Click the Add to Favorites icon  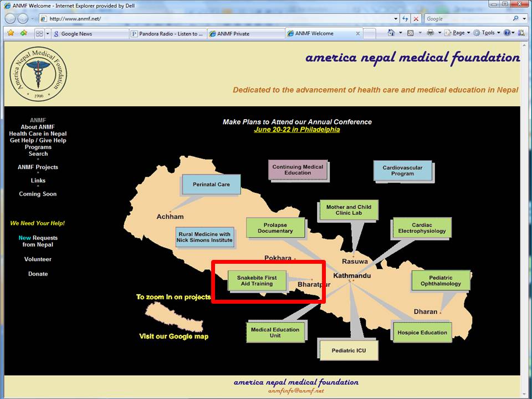click(23, 33)
